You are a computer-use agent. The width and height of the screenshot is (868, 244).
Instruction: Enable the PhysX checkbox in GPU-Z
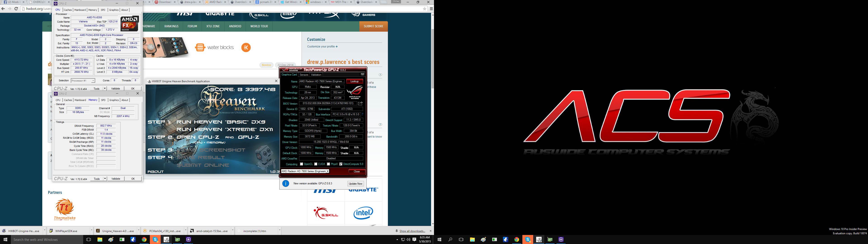[x=328, y=164]
